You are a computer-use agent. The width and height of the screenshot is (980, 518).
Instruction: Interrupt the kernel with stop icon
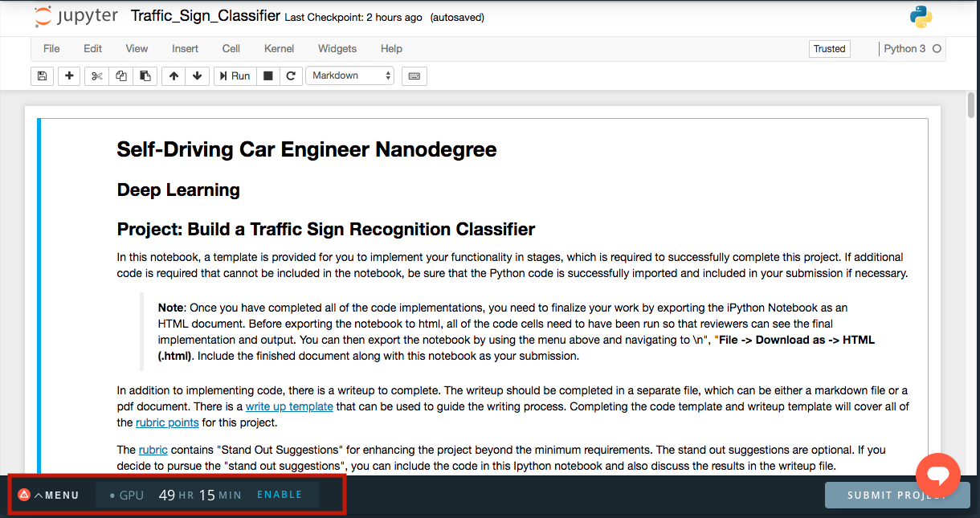tap(268, 75)
